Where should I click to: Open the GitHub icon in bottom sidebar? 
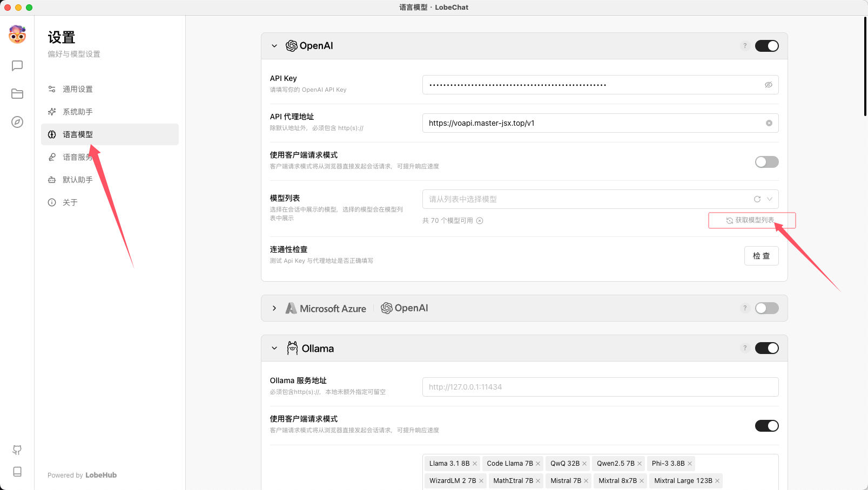pos(17,450)
